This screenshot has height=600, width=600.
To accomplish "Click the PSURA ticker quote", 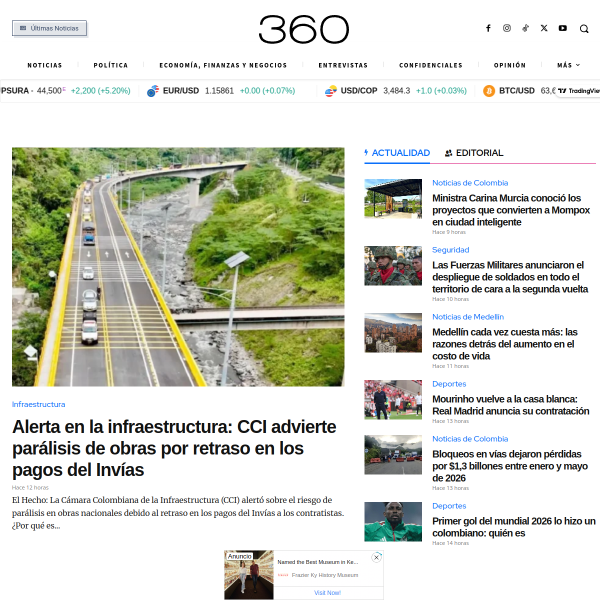I will pos(65,91).
